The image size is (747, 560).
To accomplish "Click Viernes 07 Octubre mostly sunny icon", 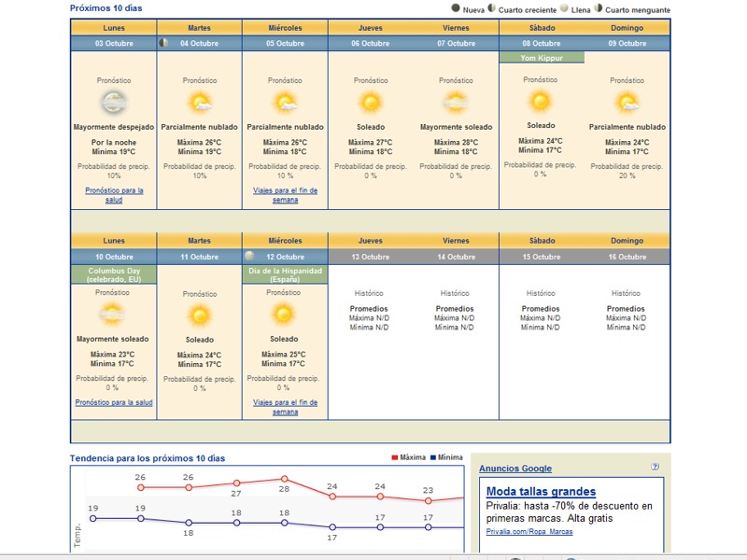I will (456, 103).
